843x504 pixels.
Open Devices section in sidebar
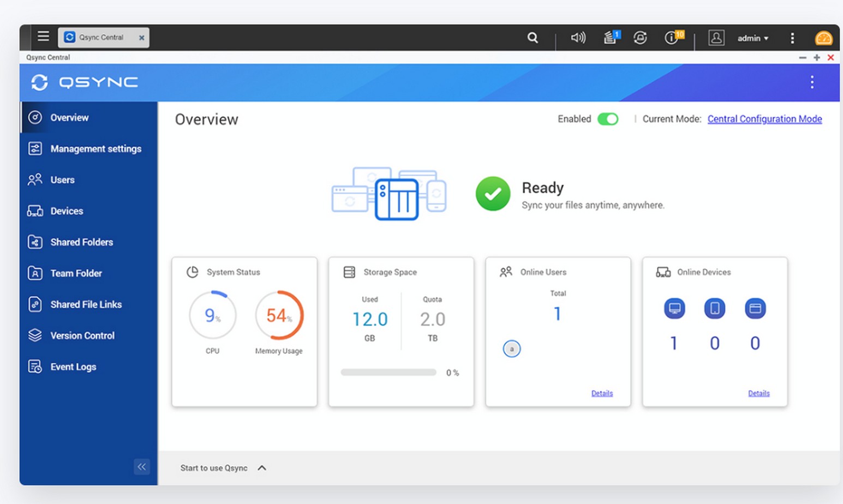click(89, 211)
